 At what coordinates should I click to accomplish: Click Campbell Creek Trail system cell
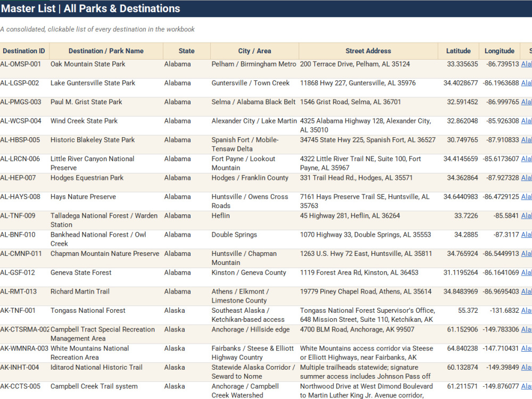pos(106,391)
